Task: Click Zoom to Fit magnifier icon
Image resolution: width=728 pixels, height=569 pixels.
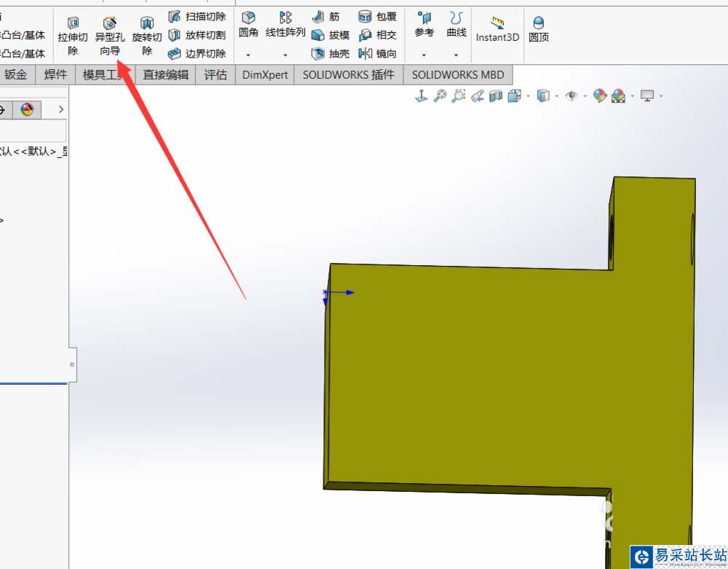Action: tap(440, 95)
